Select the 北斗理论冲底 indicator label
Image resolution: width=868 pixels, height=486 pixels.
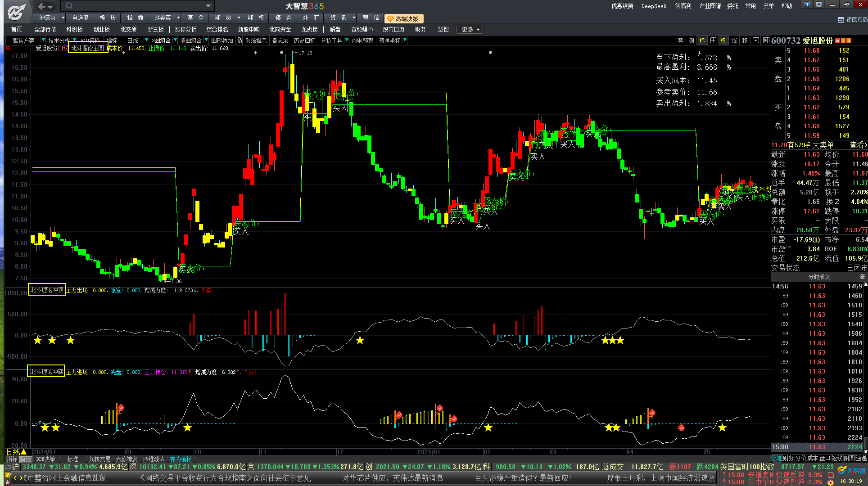[x=46, y=372]
